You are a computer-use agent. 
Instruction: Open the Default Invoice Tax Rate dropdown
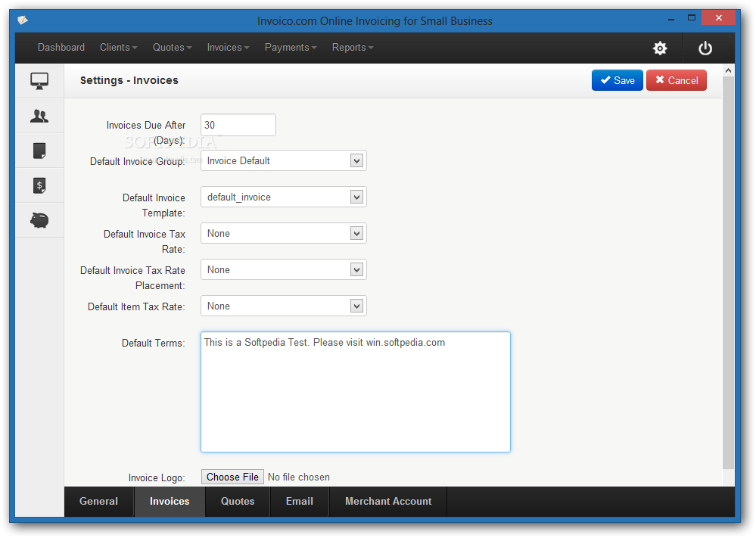pyautogui.click(x=284, y=233)
